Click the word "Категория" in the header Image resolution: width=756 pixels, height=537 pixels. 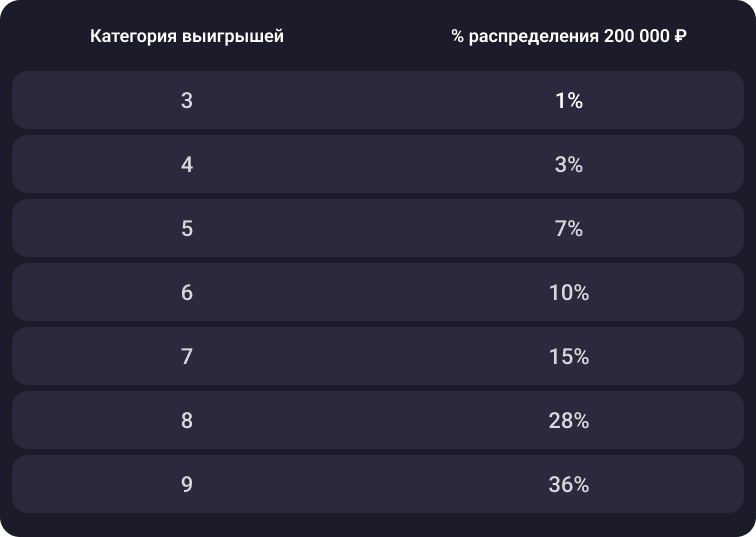coord(133,37)
